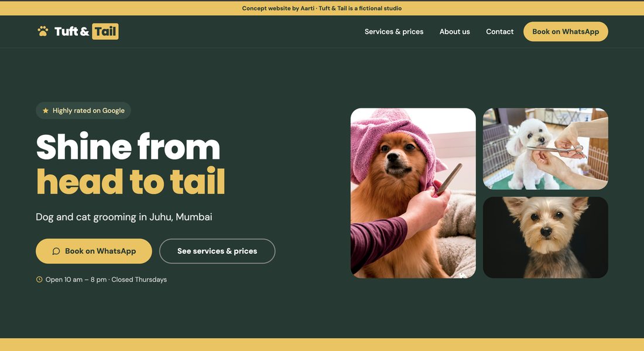
Task: Click Open 10 am – 8 pm hours text
Action: pyautogui.click(x=106, y=280)
